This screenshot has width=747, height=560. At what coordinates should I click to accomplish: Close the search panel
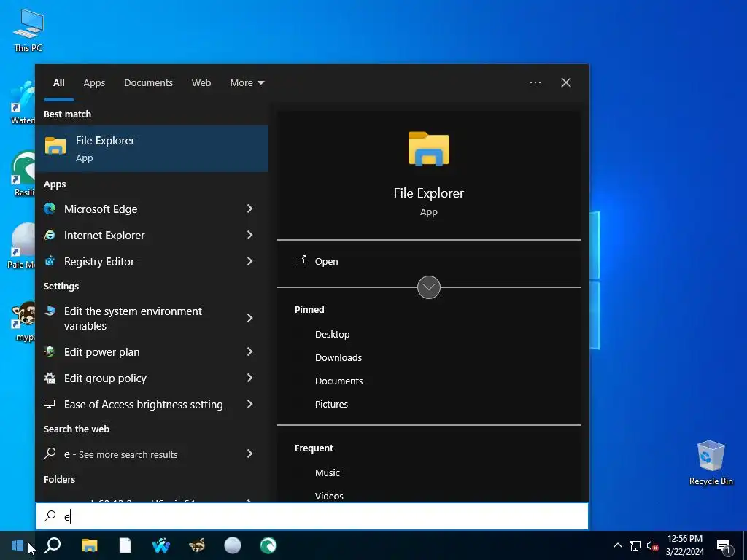coord(566,82)
